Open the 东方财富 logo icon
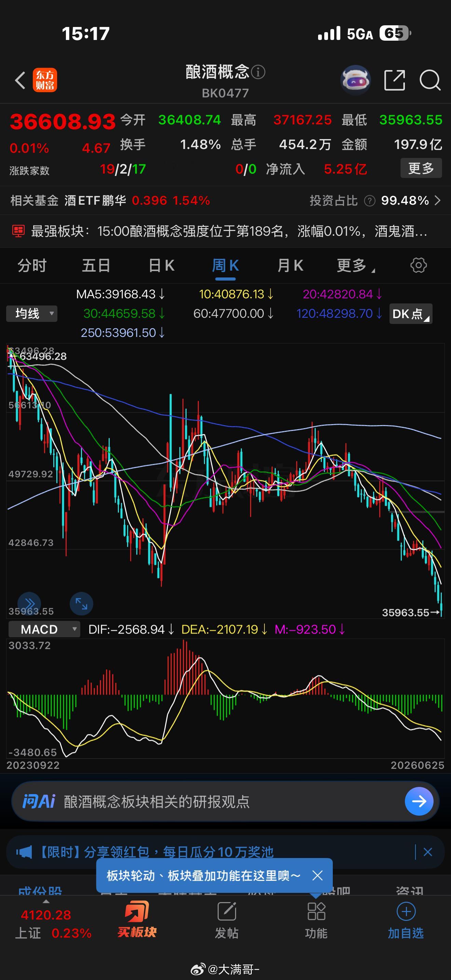 tap(45, 80)
